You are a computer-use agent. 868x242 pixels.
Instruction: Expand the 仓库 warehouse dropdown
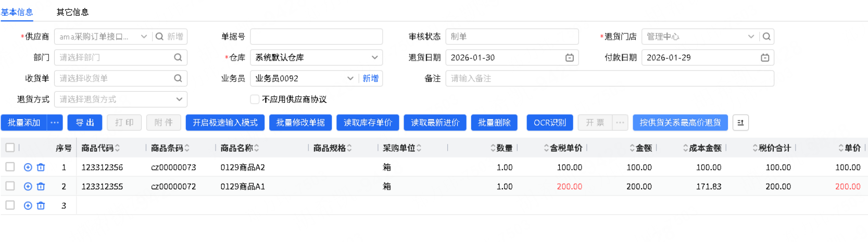[x=374, y=57]
